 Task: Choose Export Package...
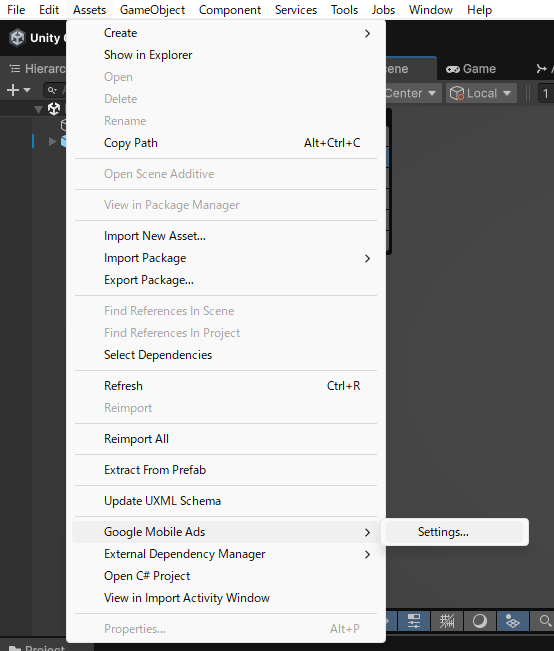click(x=226, y=280)
